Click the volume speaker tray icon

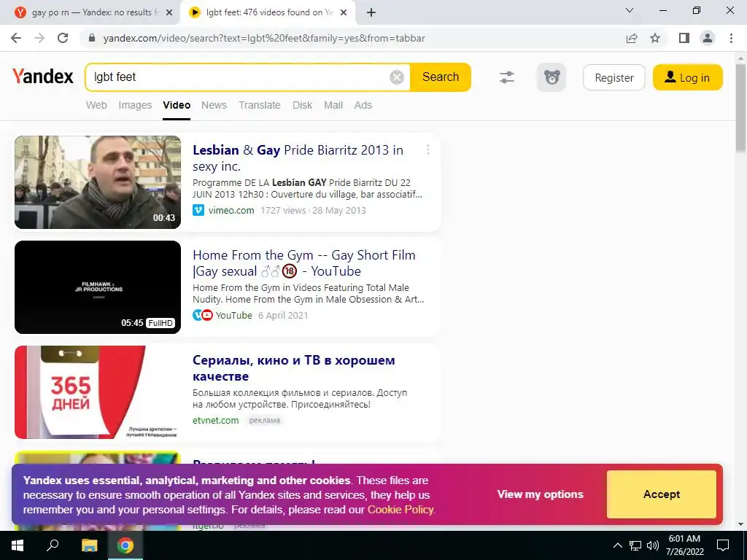pyautogui.click(x=653, y=545)
